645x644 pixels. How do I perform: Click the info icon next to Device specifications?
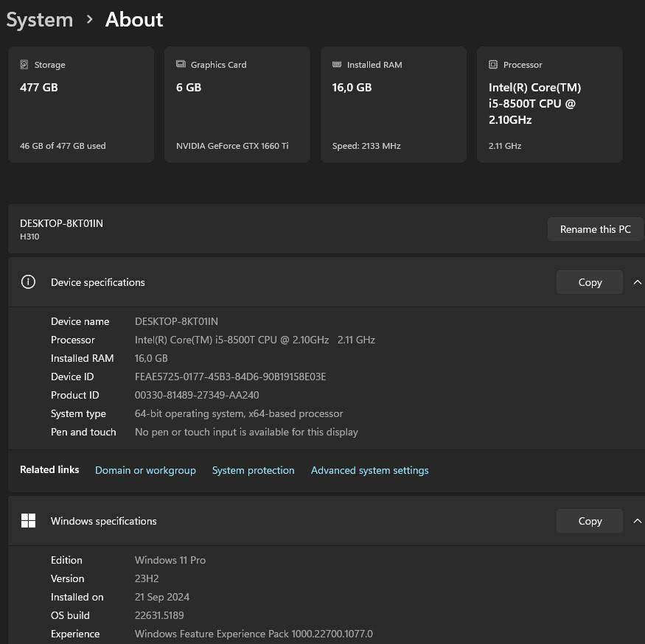click(x=28, y=281)
